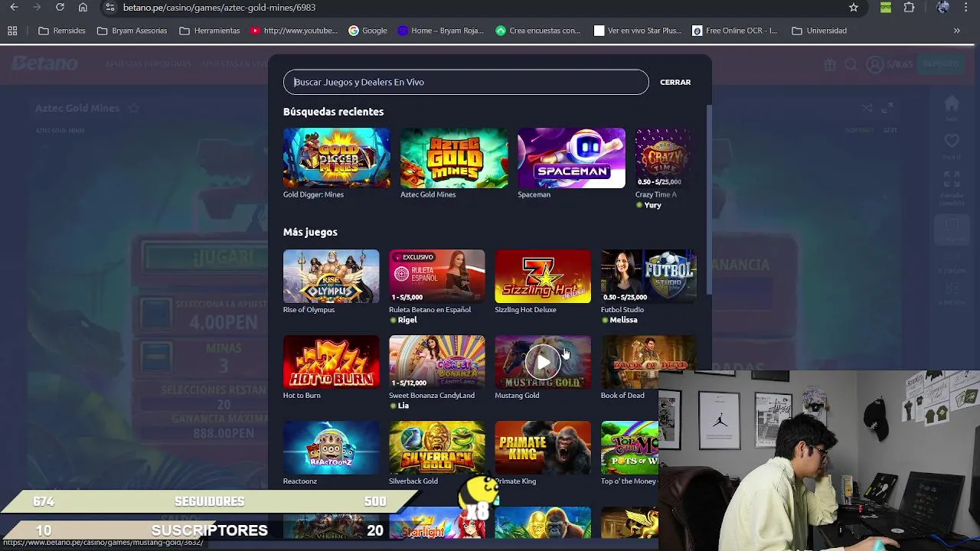Launch Primate King slot
This screenshot has width=980, height=551.
tap(543, 448)
